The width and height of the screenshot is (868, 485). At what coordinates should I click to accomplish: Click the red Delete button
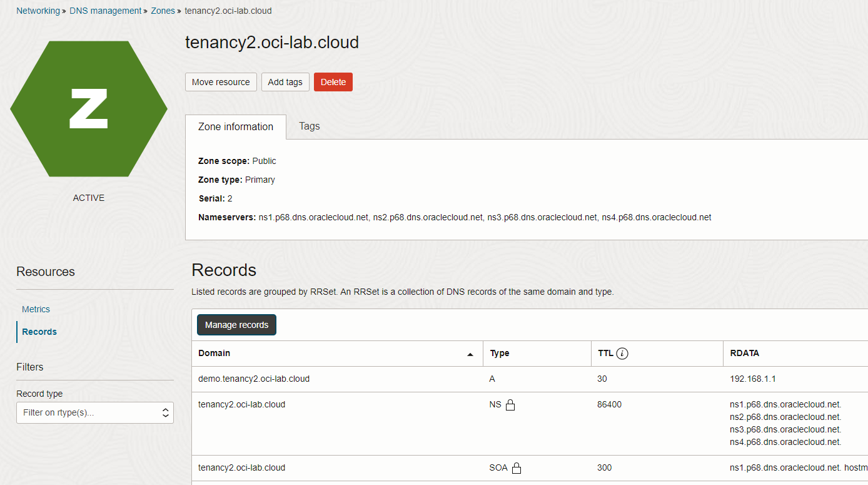(x=333, y=82)
